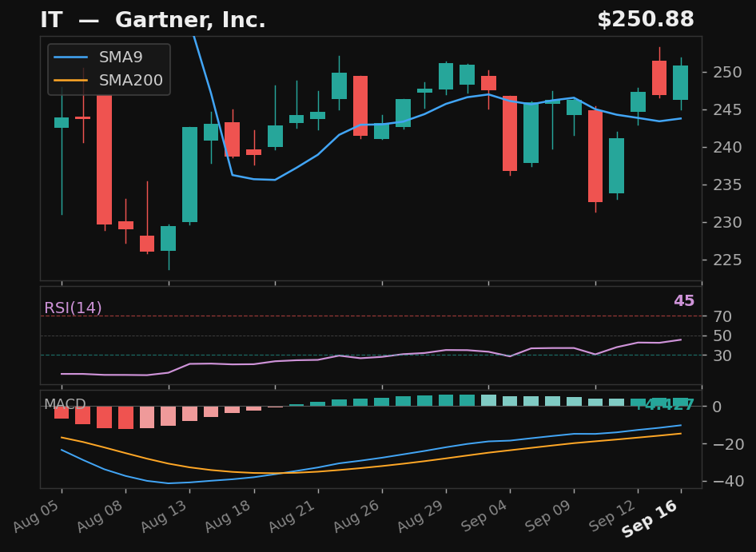Image resolution: width=756 pixels, height=552 pixels.
Task: Click the chart title "IT — Gartner, Inc."
Action: (153, 20)
